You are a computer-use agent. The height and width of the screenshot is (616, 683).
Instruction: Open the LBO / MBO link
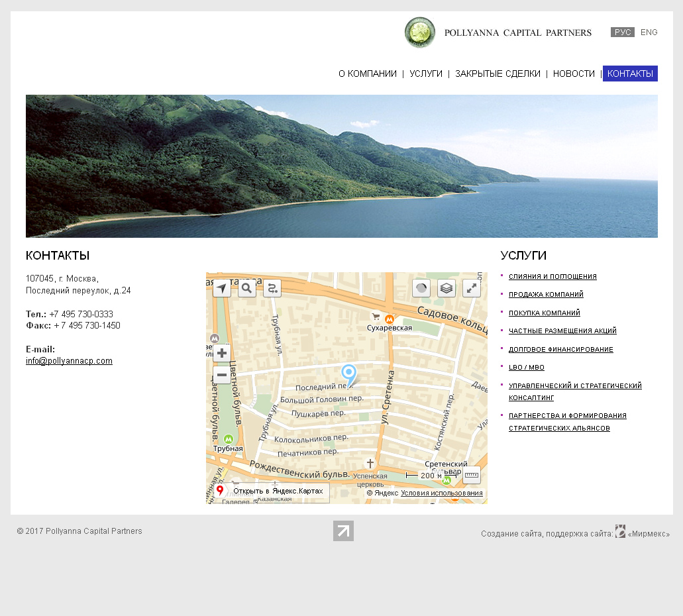527,367
